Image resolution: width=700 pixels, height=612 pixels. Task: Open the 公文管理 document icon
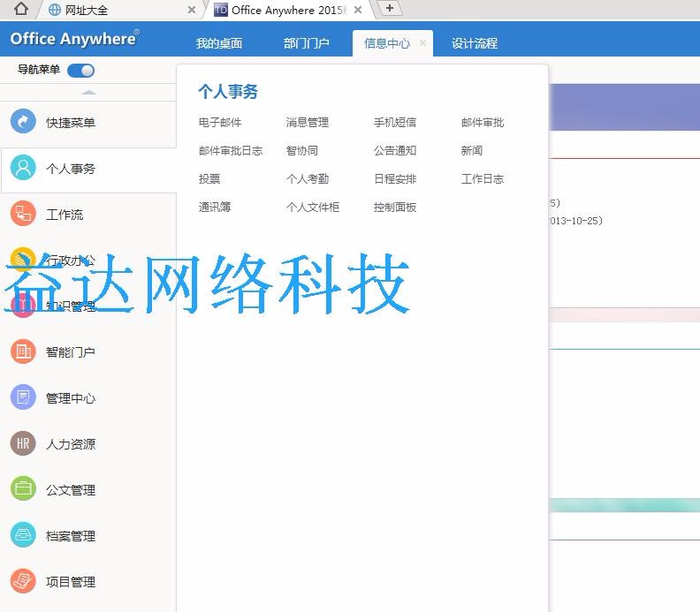point(23,489)
